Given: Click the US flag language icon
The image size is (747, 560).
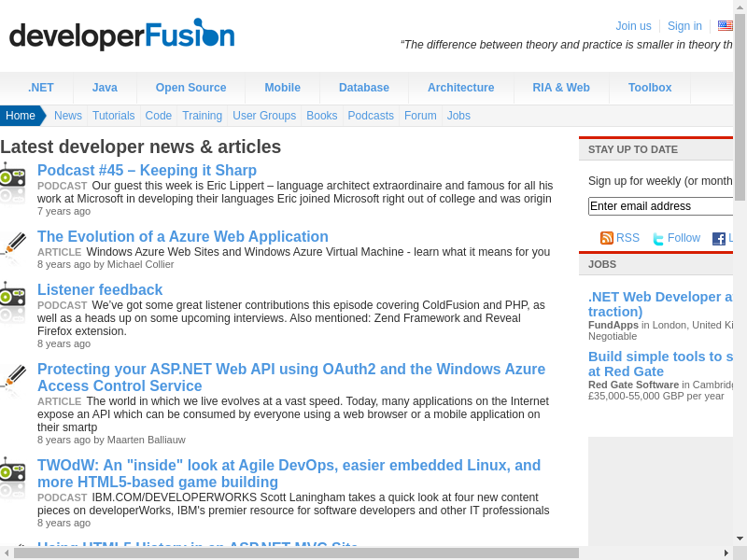Looking at the screenshot, I should point(725,26).
